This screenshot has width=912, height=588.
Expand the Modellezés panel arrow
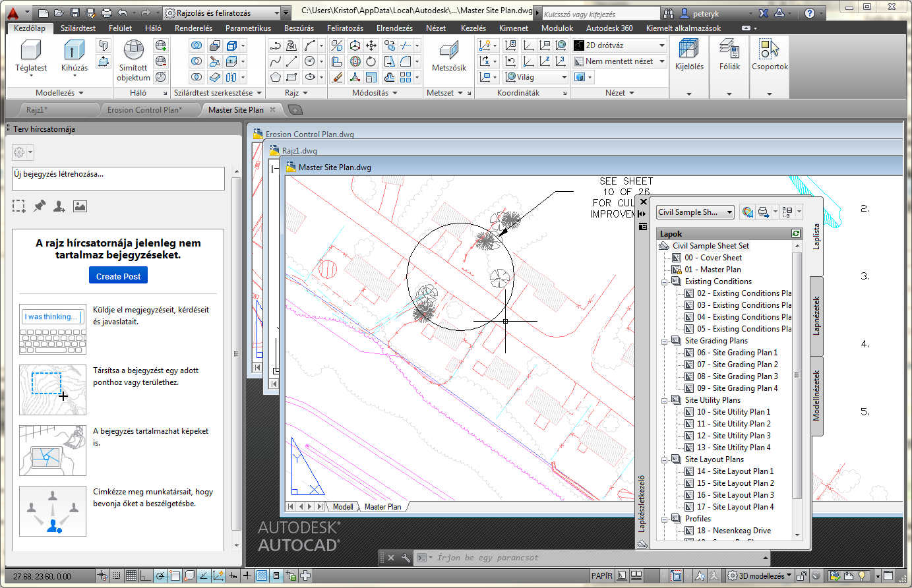[81, 93]
